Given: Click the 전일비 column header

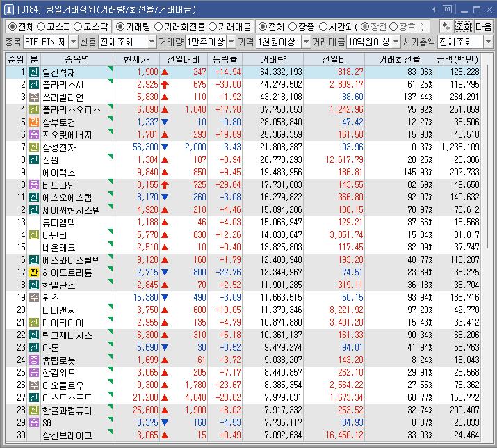Looking at the screenshot, I should [x=334, y=59].
